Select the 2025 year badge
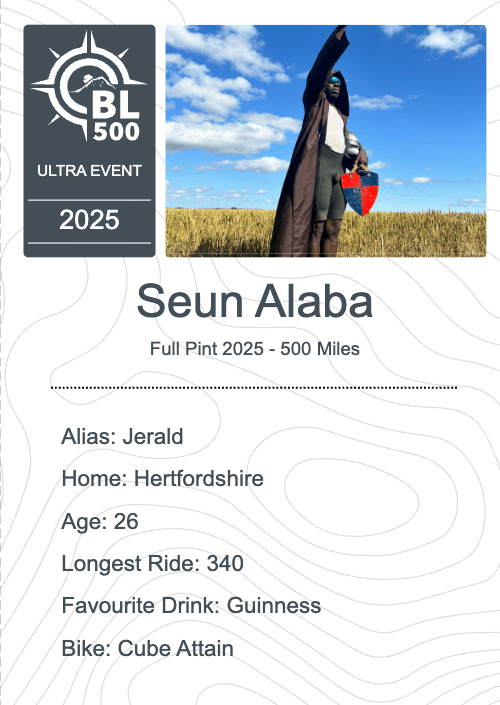The image size is (500, 705). click(x=89, y=220)
